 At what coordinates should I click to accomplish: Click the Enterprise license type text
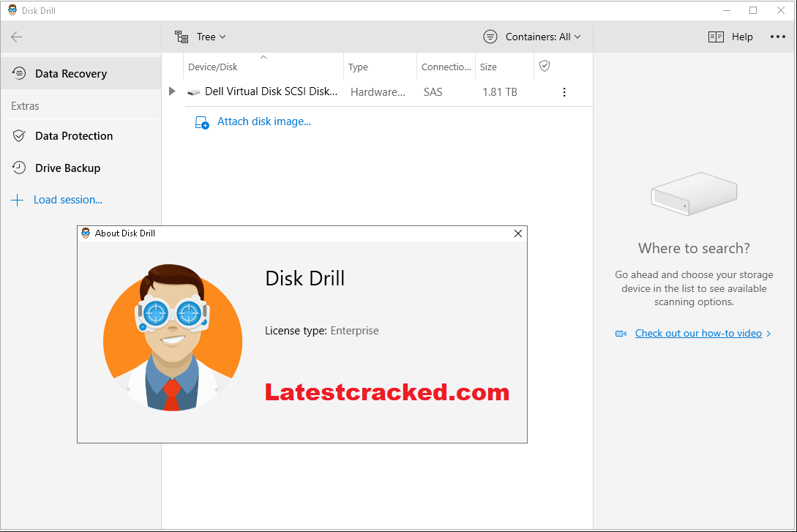355,331
